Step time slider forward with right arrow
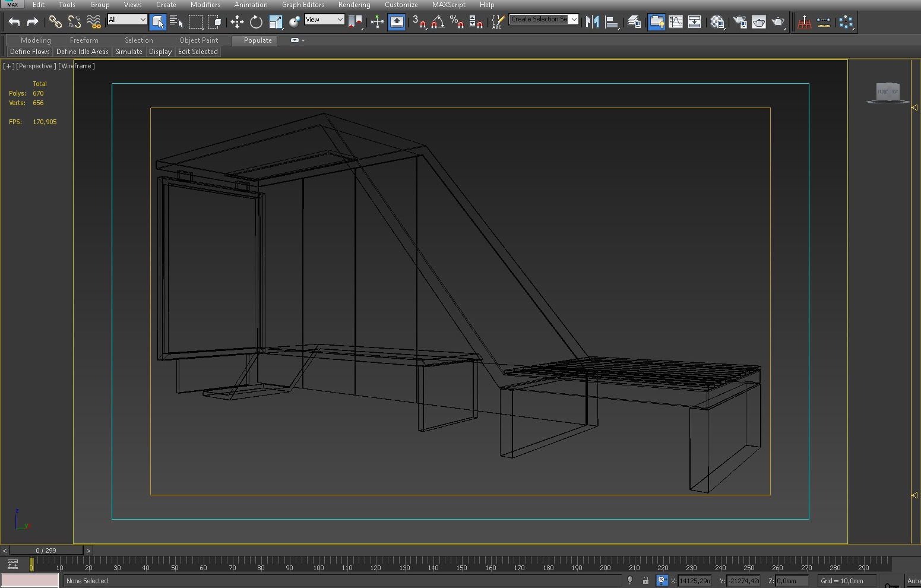This screenshot has height=588, width=921. tap(88, 551)
